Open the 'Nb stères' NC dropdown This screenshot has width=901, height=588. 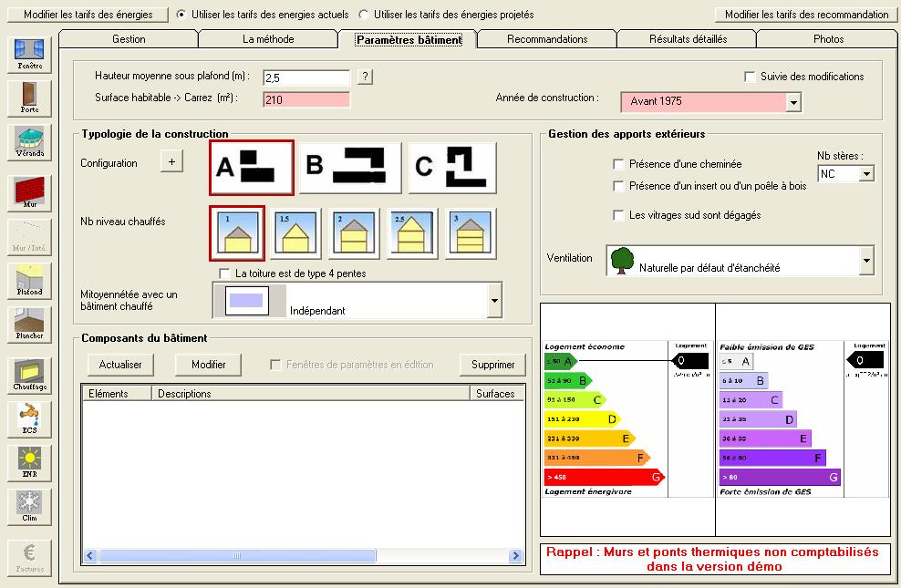coord(866,173)
